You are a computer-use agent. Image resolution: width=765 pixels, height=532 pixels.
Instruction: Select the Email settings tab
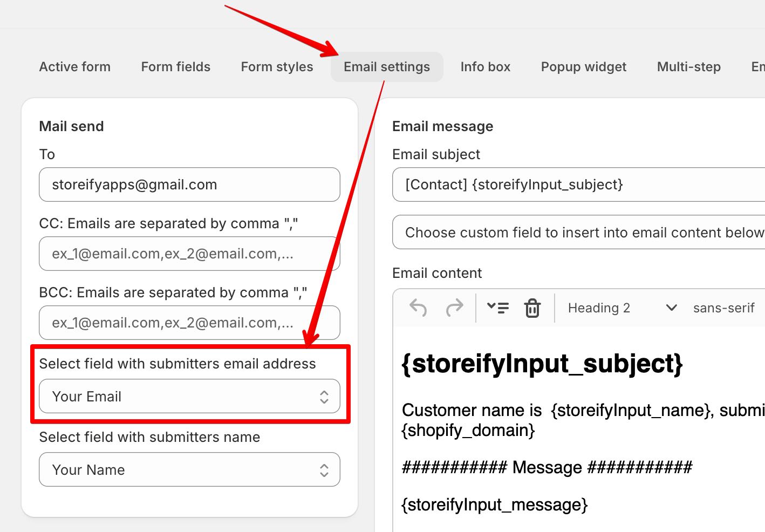(x=387, y=67)
